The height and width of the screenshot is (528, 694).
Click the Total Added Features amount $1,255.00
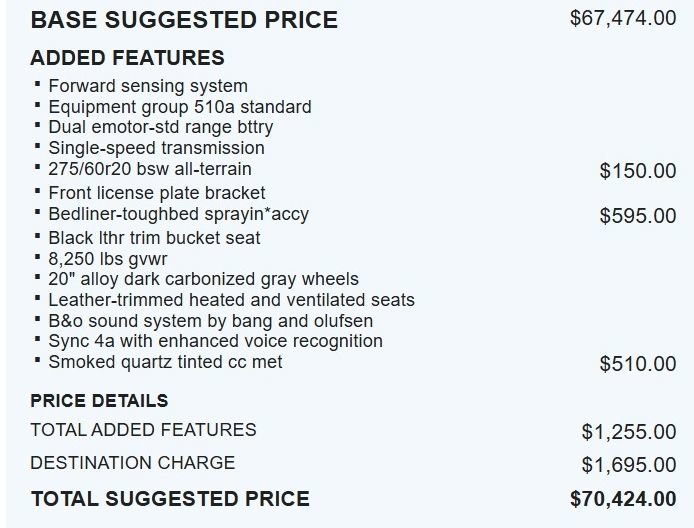[628, 432]
